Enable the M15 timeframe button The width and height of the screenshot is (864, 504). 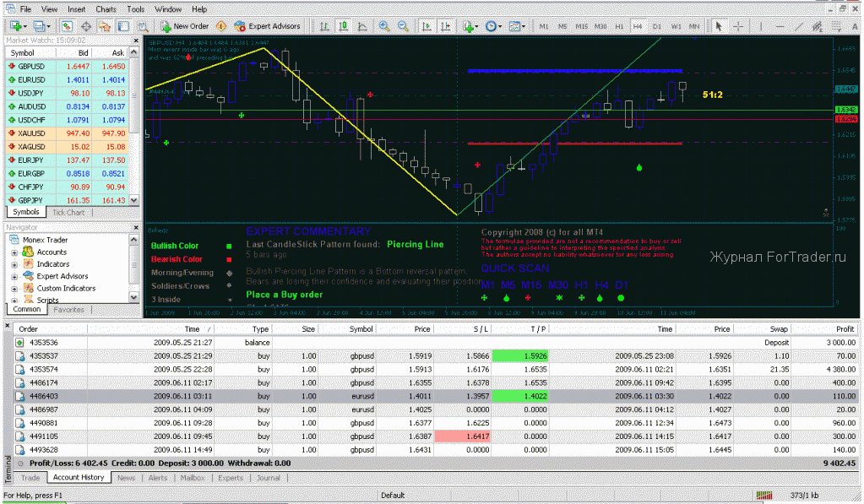tap(581, 26)
